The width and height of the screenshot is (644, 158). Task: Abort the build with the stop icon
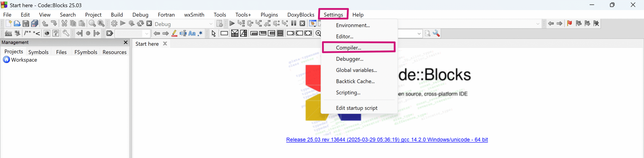149,23
